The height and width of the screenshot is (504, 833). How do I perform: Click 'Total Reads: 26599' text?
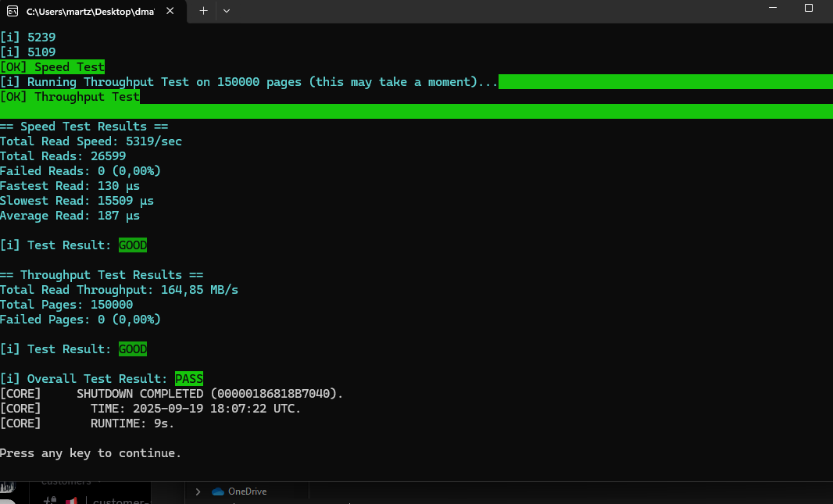[x=63, y=156]
